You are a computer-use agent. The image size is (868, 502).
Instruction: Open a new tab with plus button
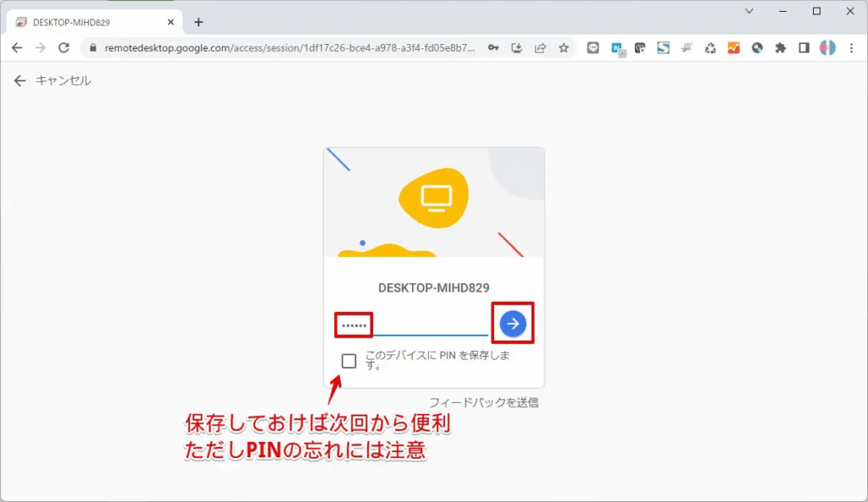(x=198, y=22)
